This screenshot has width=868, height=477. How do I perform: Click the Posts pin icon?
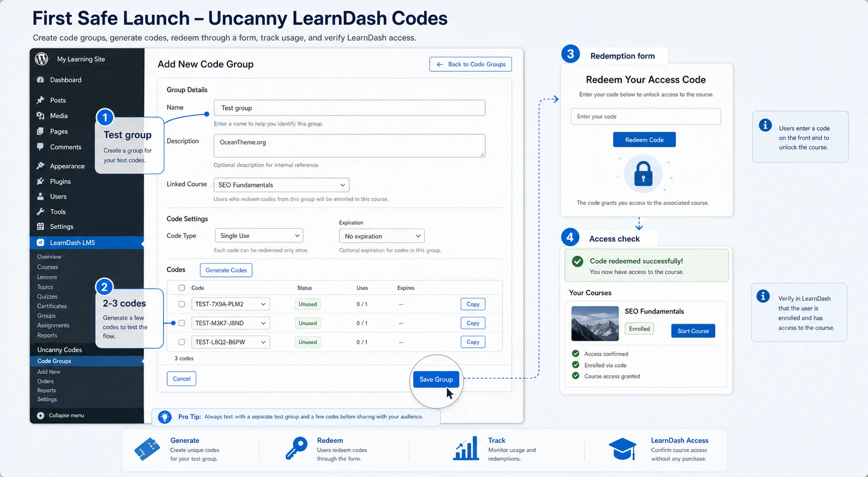tap(41, 100)
